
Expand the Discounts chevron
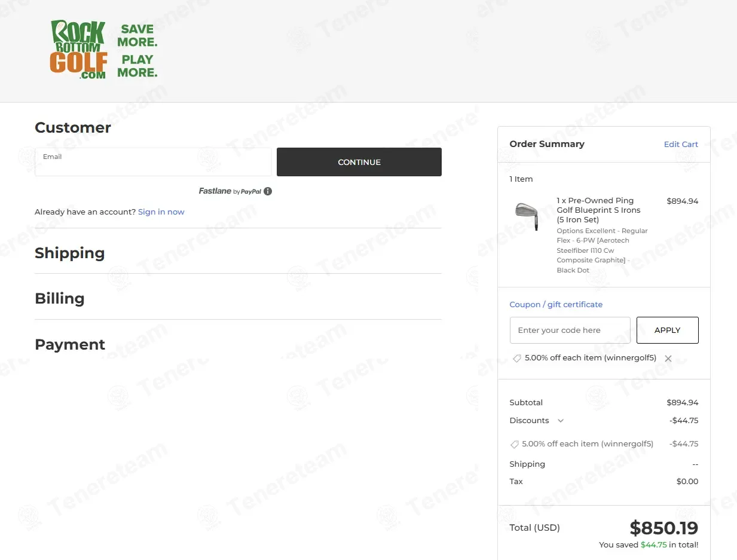(x=561, y=421)
